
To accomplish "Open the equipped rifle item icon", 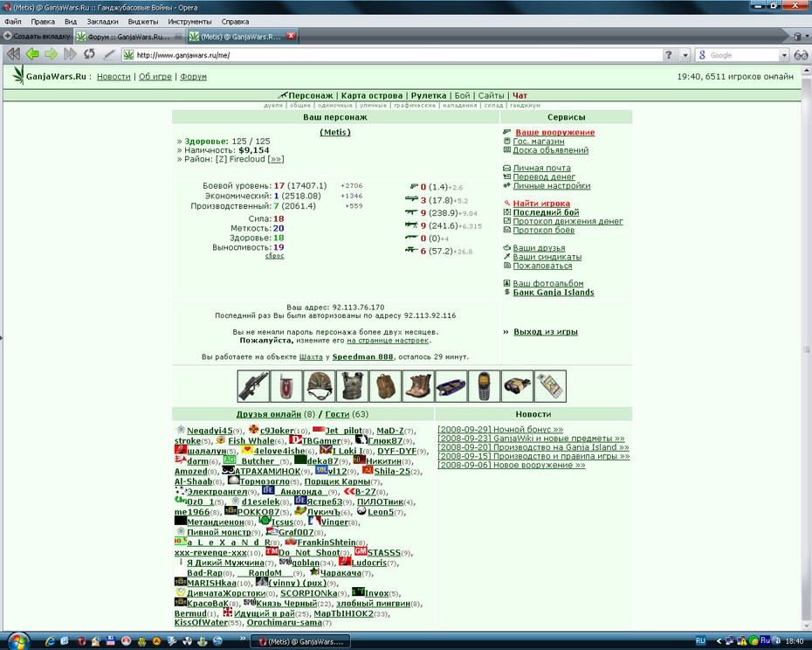I will 253,386.
